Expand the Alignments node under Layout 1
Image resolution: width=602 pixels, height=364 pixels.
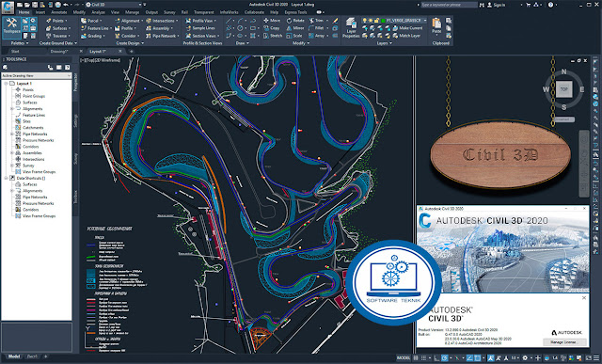click(12, 109)
